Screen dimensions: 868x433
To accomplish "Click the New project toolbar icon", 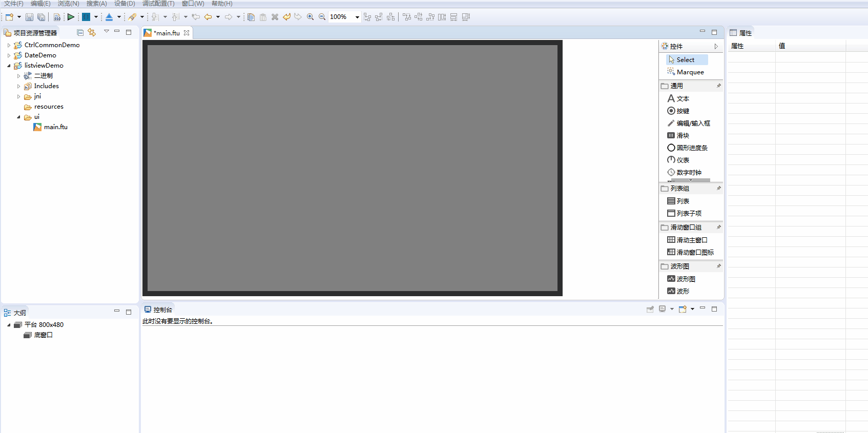I will [x=9, y=17].
